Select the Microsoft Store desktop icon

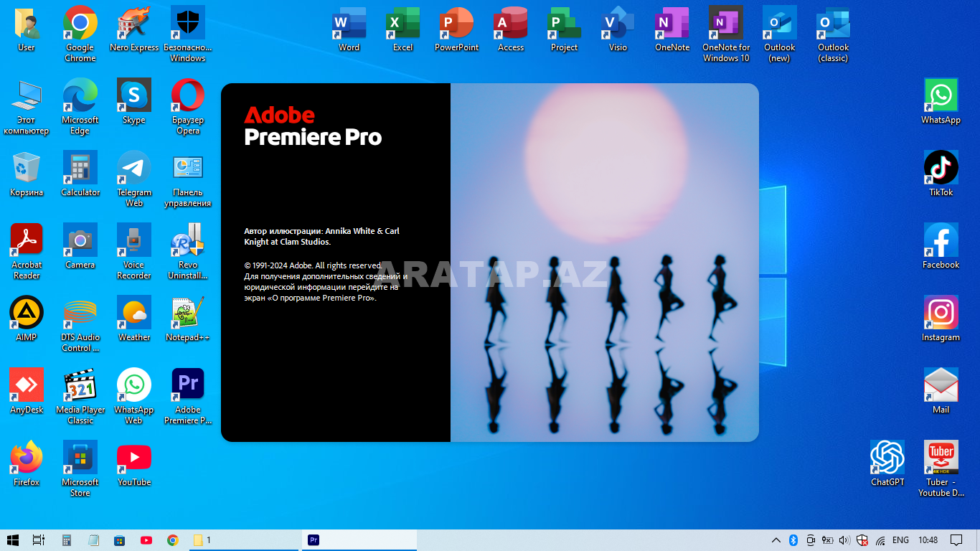[80, 468]
